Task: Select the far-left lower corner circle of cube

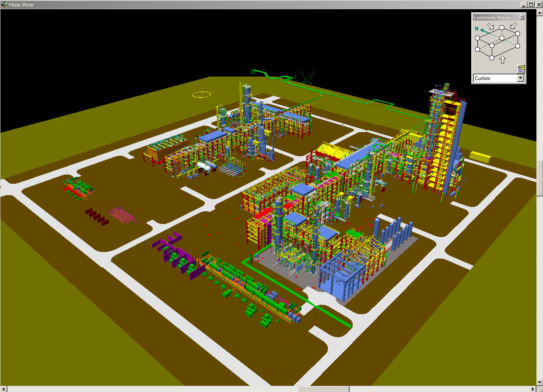Action: click(477, 50)
